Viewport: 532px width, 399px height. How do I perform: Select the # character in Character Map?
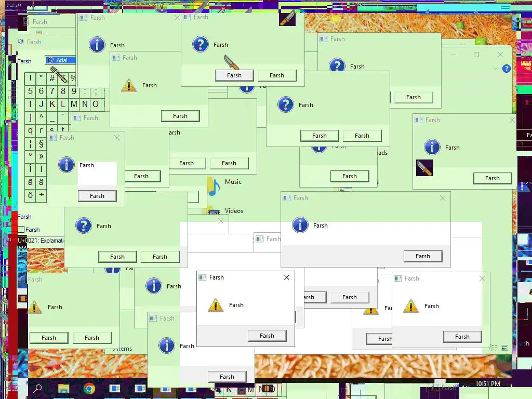click(x=52, y=78)
